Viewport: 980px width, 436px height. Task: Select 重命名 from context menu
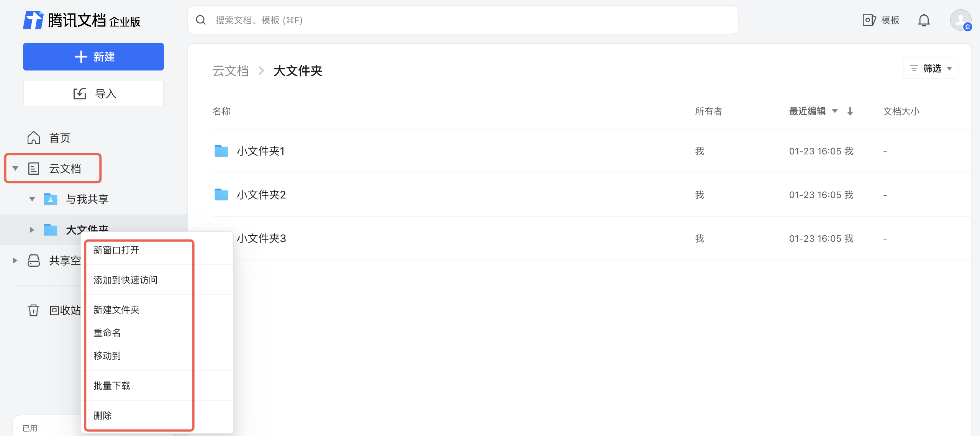pos(107,333)
